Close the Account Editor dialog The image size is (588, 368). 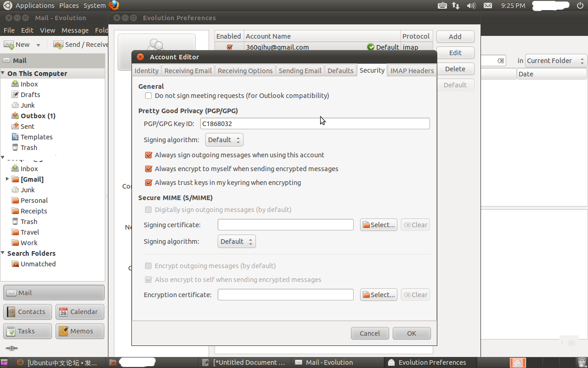pos(140,57)
